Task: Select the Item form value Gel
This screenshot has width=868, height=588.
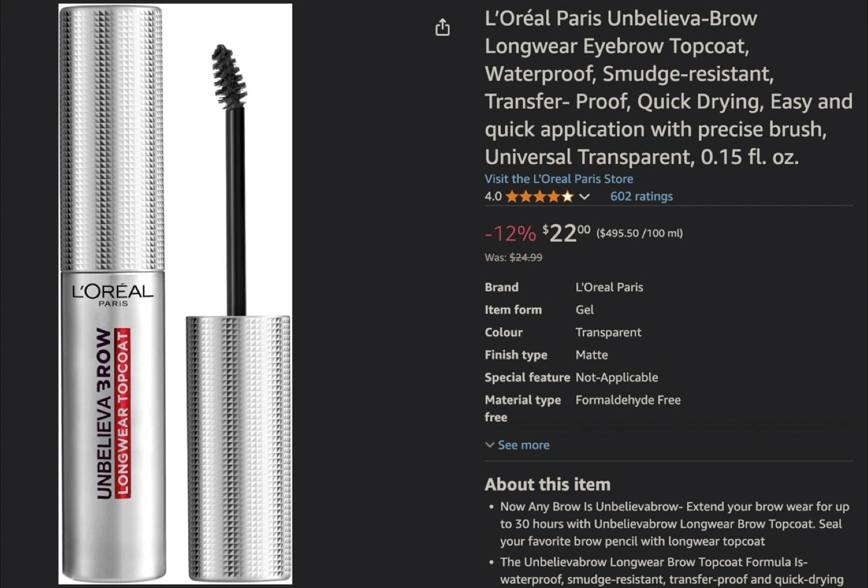Action: [585, 310]
